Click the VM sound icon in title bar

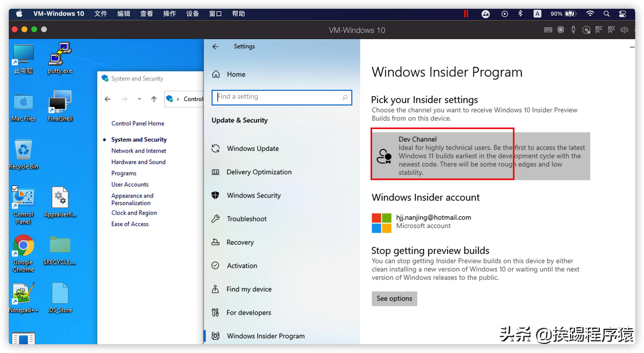[624, 30]
